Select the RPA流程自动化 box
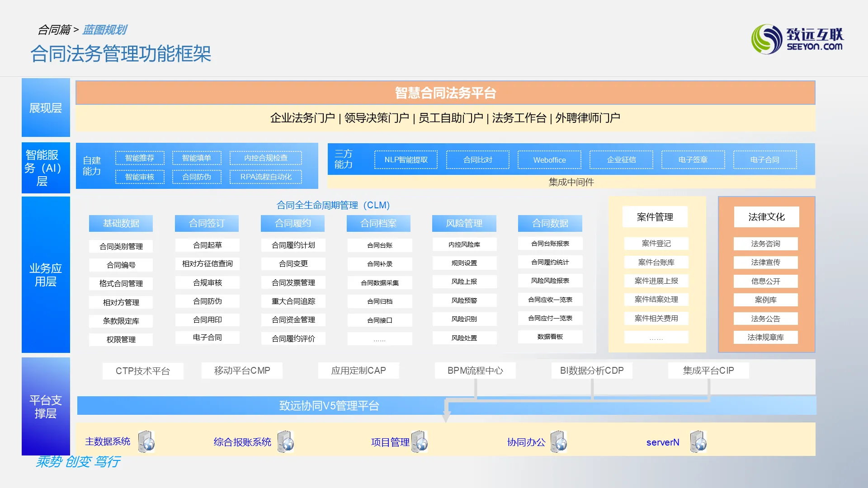Screen dimensions: 868x488 coord(266,177)
